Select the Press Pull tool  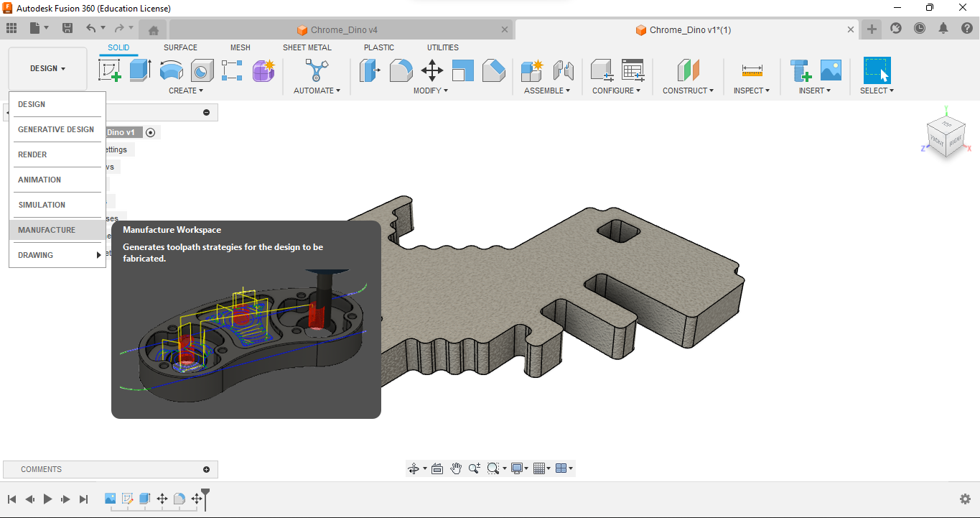tap(370, 70)
